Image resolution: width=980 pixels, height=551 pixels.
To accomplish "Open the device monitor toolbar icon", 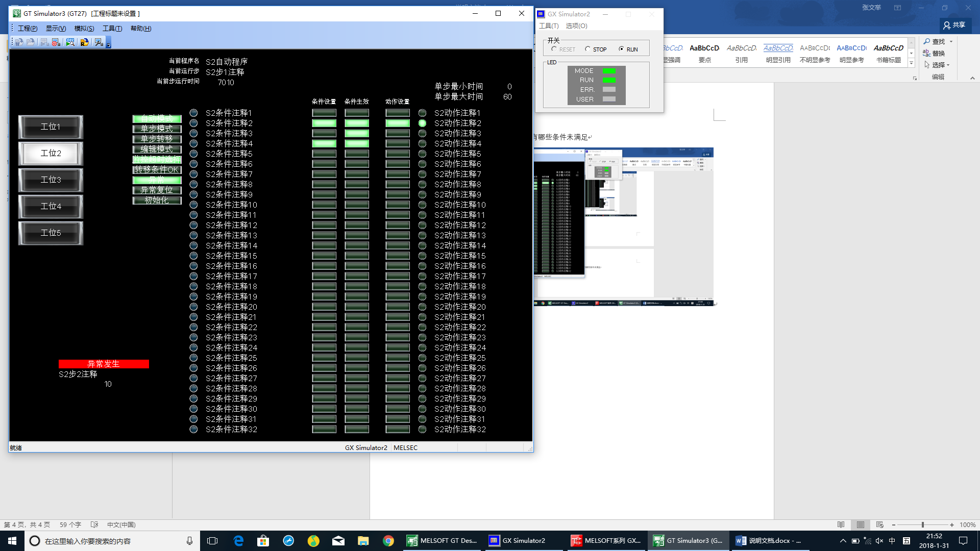I will [x=70, y=42].
